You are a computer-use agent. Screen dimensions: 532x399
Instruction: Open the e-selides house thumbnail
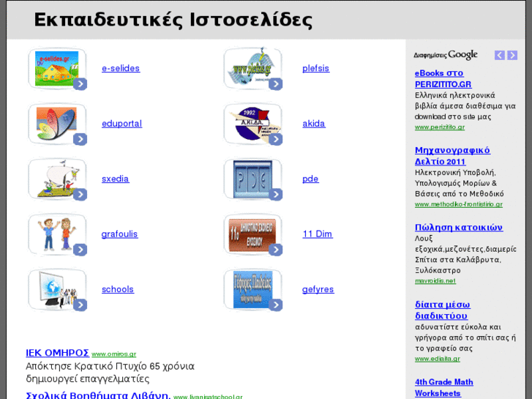pos(56,68)
